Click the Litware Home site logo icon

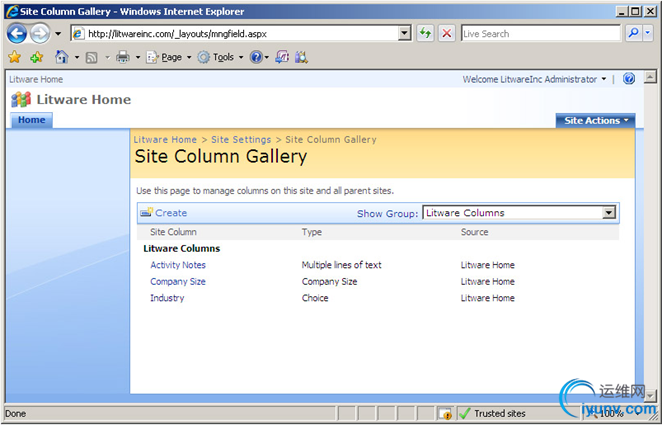point(21,100)
